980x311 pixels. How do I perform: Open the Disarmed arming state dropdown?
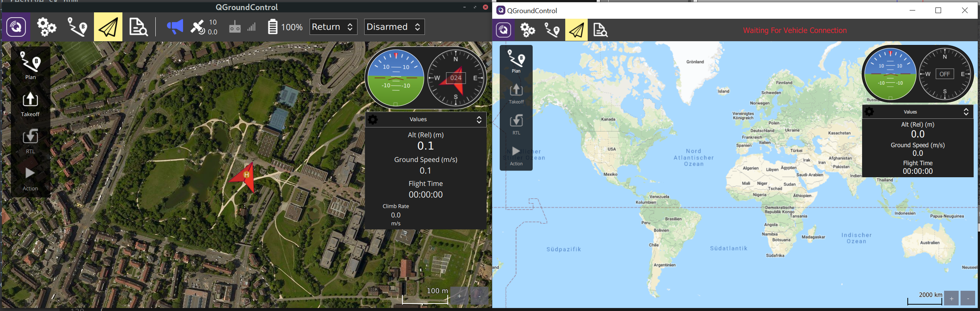(x=394, y=27)
